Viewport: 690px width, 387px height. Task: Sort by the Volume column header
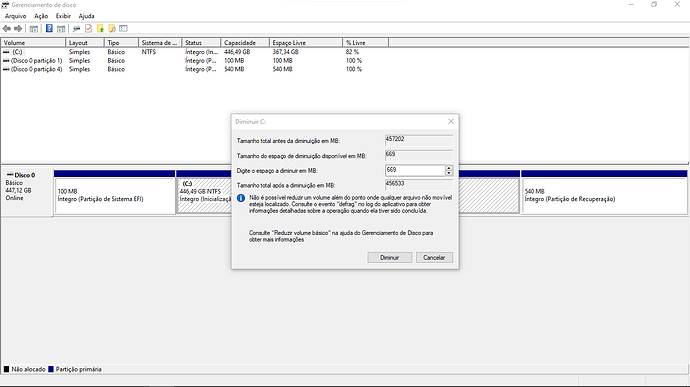click(x=33, y=43)
